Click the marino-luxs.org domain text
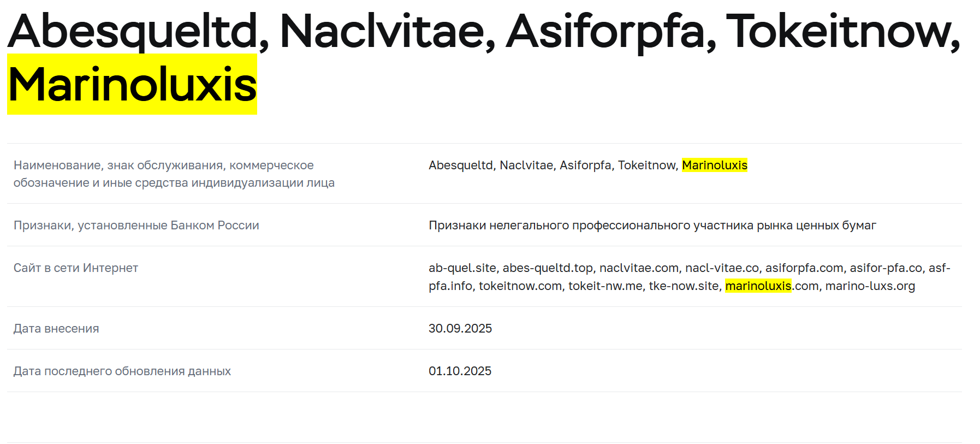This screenshot has width=980, height=444. pos(870,286)
